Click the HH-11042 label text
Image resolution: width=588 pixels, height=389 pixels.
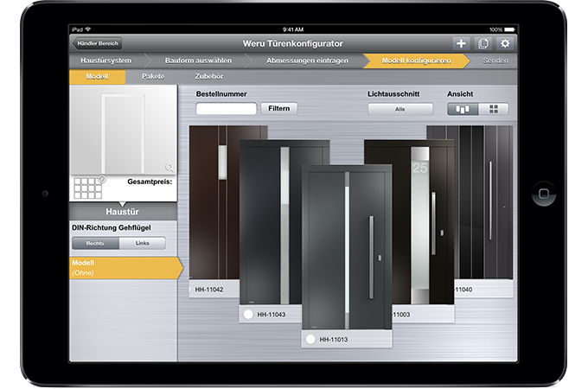coord(209,290)
